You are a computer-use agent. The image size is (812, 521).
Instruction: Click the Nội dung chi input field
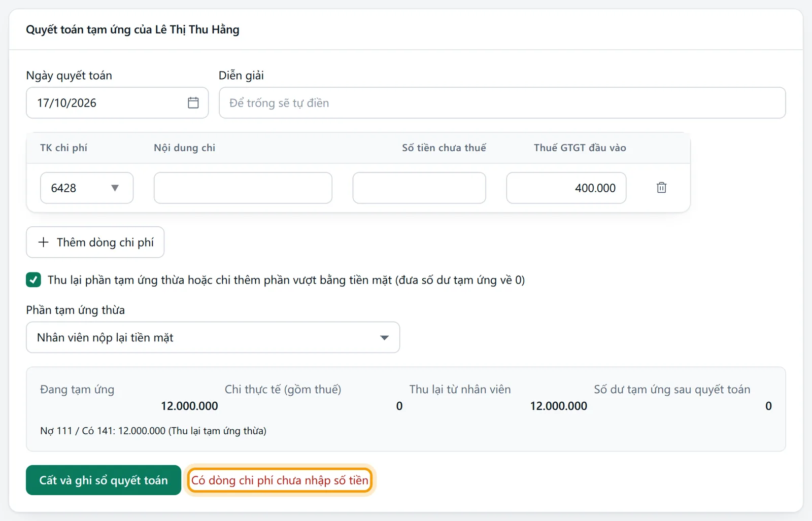coord(243,188)
